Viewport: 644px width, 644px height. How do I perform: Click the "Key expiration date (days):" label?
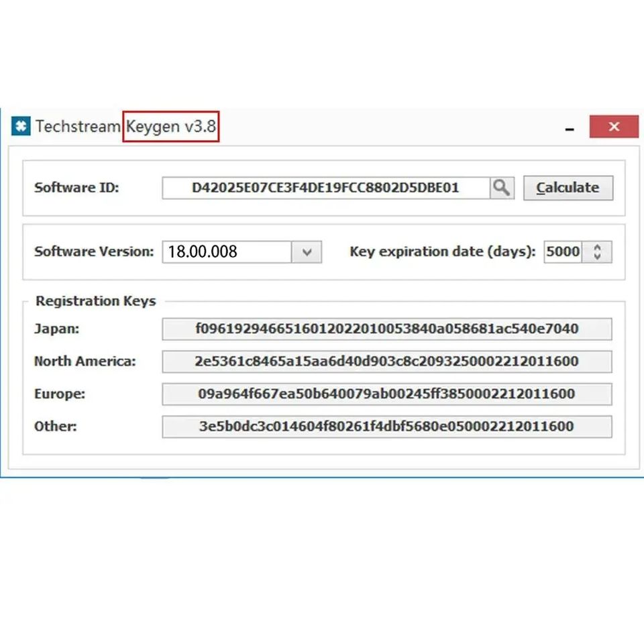(x=443, y=252)
